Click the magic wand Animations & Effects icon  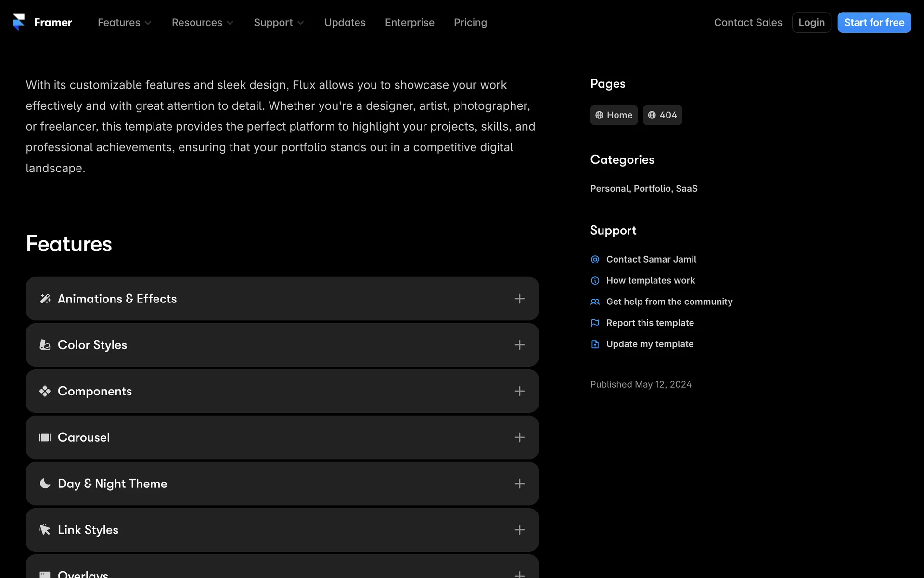coord(45,299)
